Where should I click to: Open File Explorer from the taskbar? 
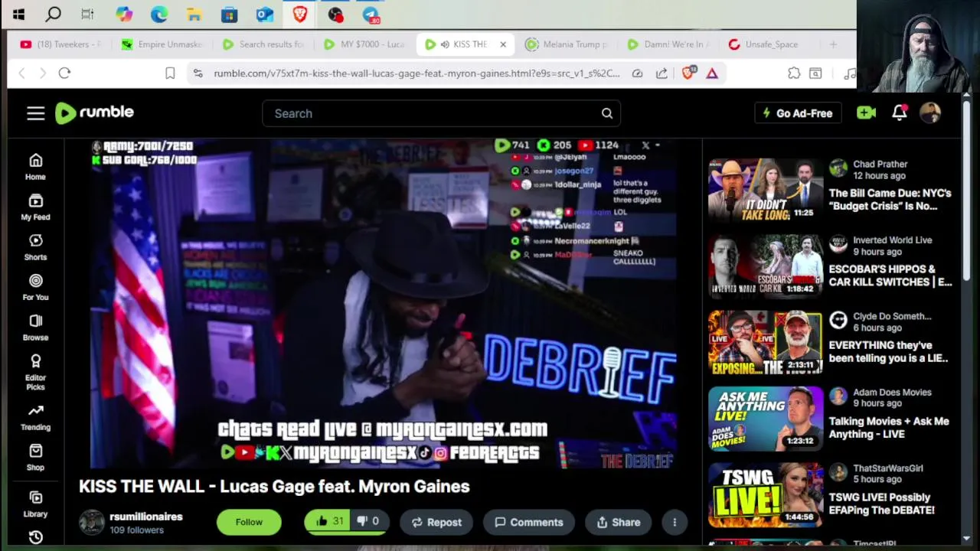pyautogui.click(x=194, y=14)
